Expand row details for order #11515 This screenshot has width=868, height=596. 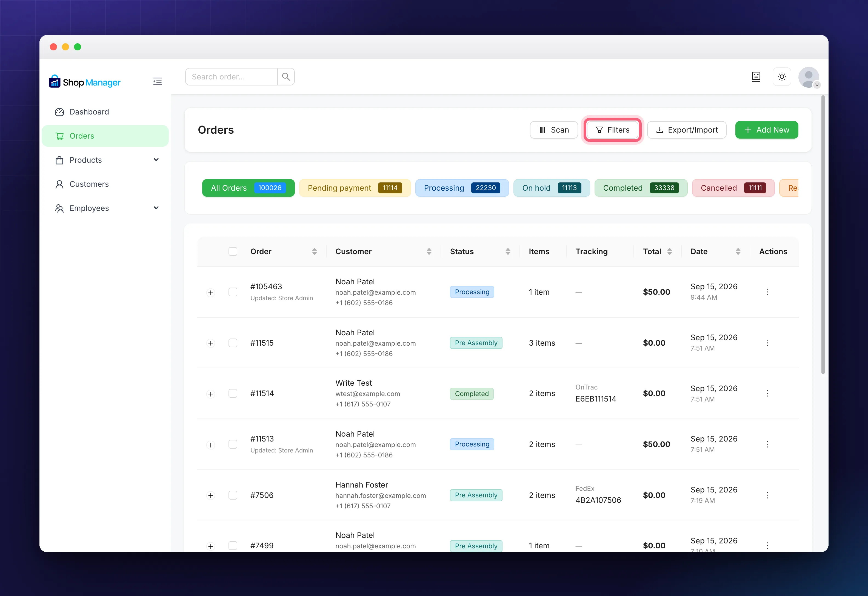[x=211, y=343]
